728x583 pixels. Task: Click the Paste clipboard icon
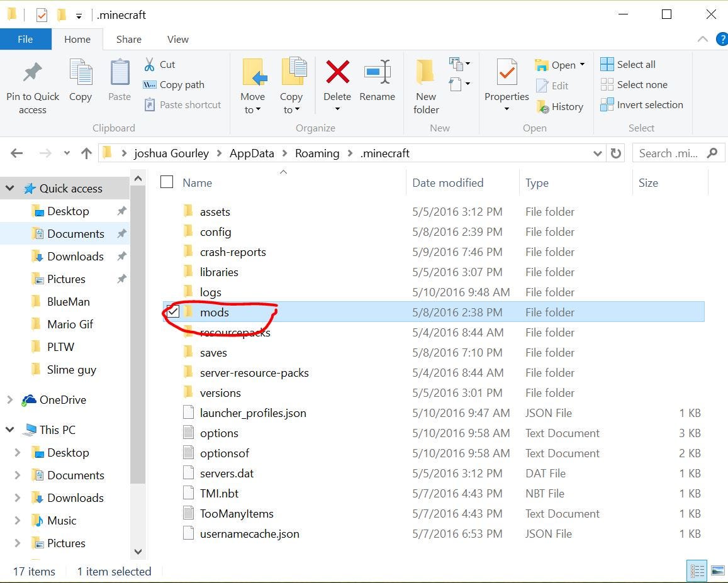pos(120,72)
